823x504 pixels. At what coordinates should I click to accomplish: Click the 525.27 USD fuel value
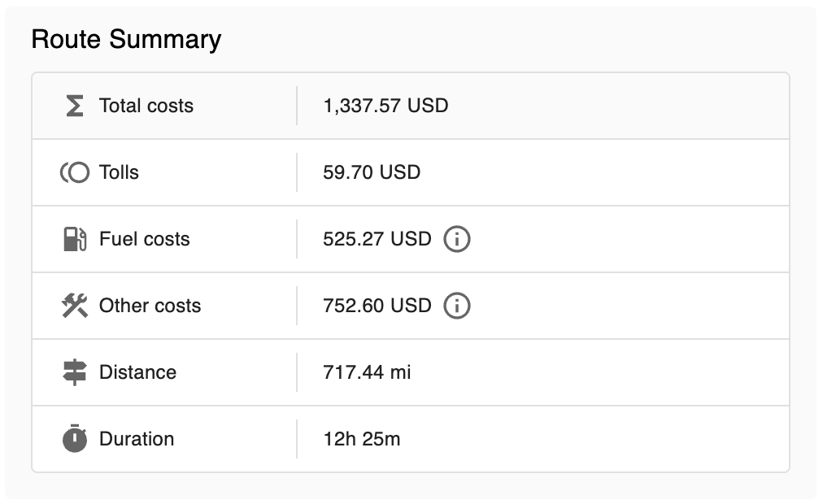pyautogui.click(x=377, y=239)
